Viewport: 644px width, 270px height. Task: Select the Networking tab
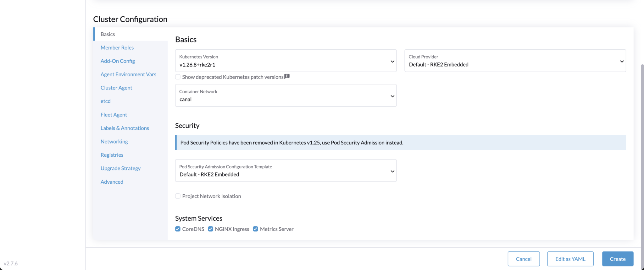[x=114, y=142]
